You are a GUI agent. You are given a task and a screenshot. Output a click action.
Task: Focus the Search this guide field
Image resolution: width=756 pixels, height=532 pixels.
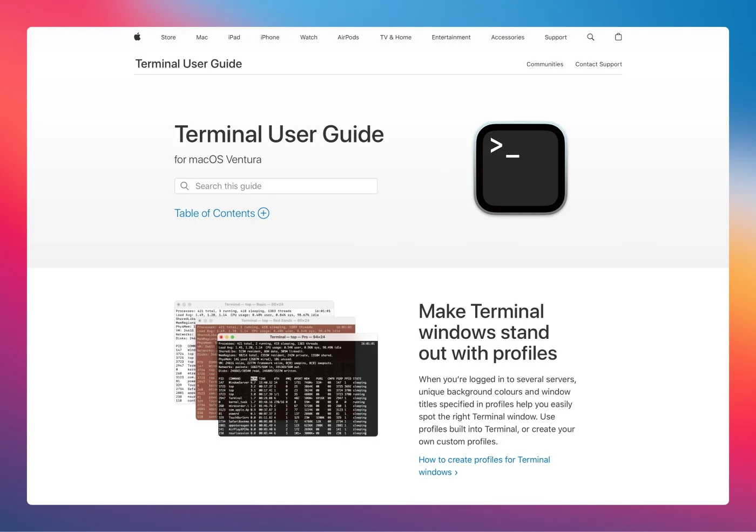point(276,186)
